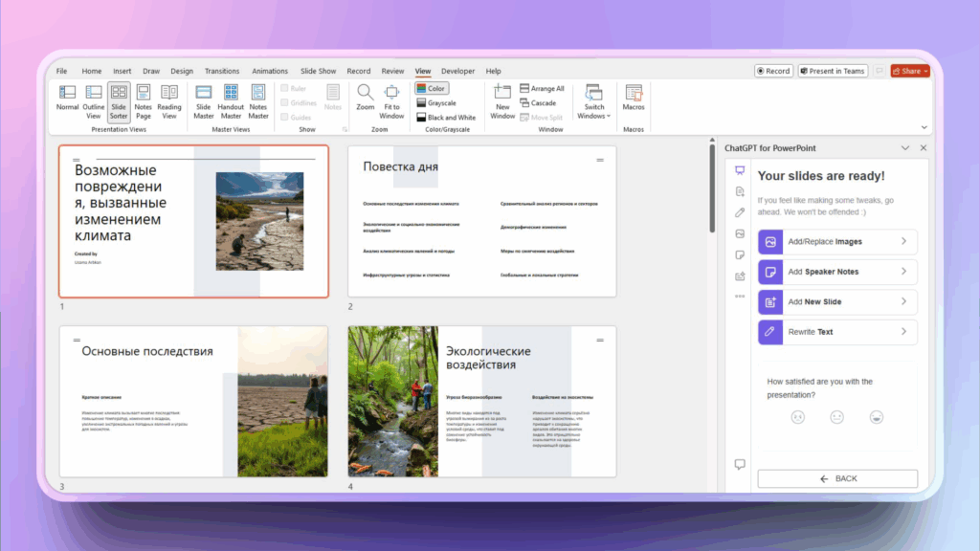Switch to Normal view
980x551 pixels.
(67, 98)
